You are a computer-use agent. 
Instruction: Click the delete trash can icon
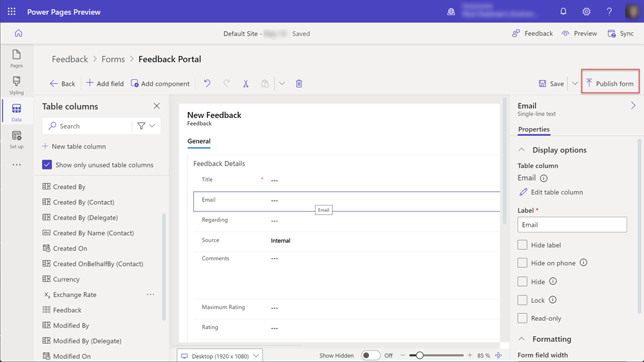pyautogui.click(x=299, y=84)
